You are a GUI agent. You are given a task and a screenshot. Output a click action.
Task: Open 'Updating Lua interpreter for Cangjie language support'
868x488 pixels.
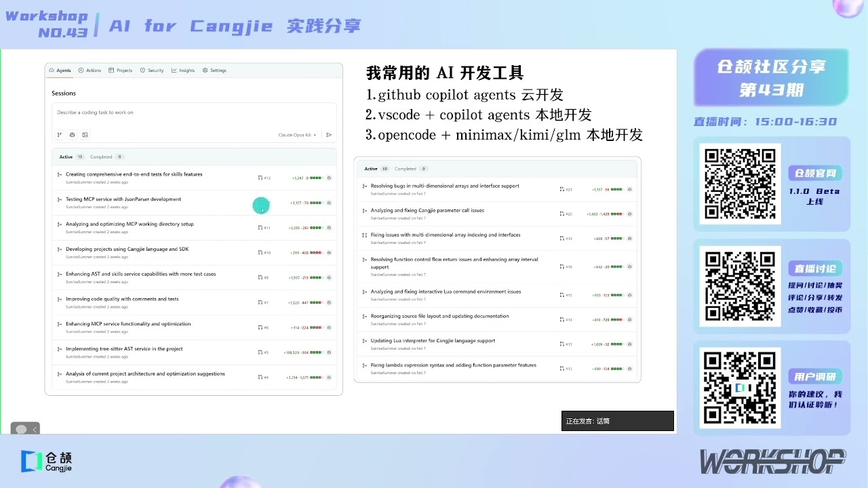click(x=433, y=340)
